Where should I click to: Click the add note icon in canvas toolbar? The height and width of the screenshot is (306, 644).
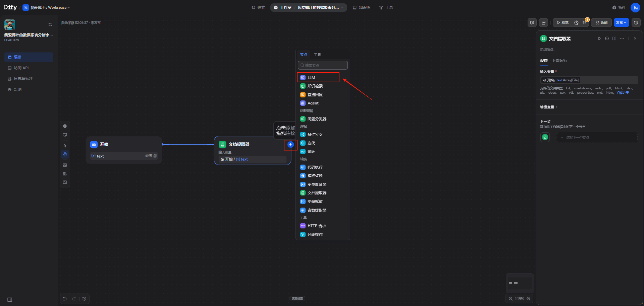(x=65, y=135)
